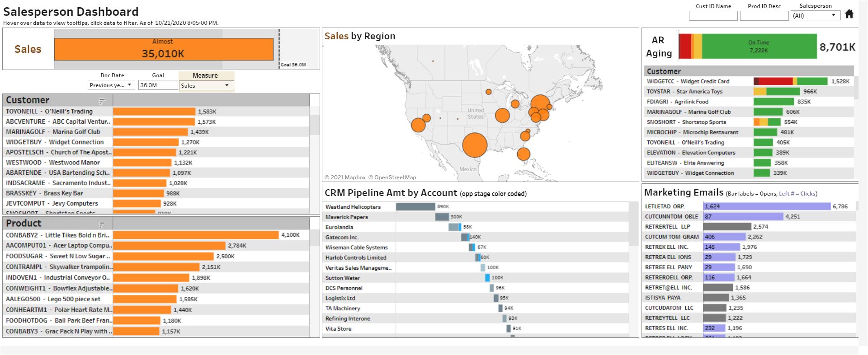Select Vita Store pipeline row
This screenshot has width=868, height=355.
pyautogui.click(x=476, y=329)
